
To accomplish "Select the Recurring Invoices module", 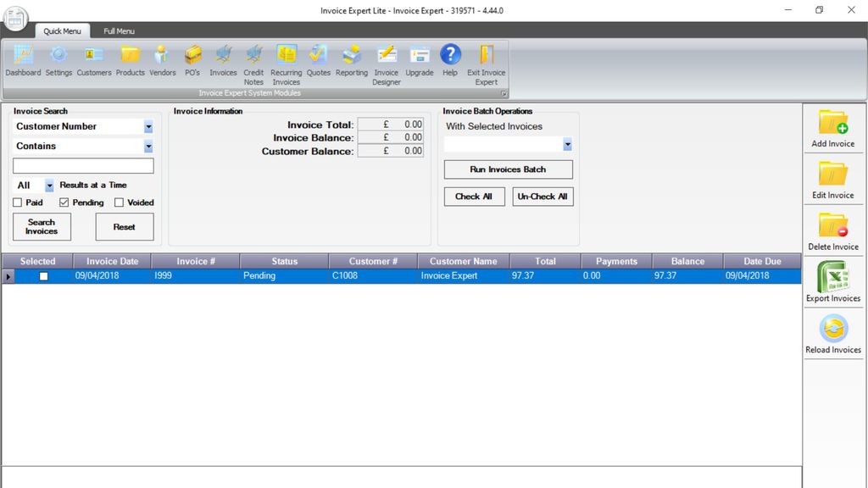I will 286,59.
